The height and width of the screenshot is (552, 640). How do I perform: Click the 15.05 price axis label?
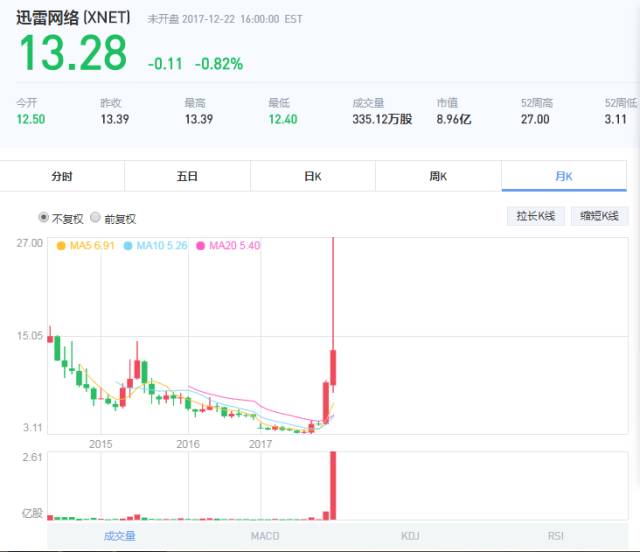coord(29,336)
